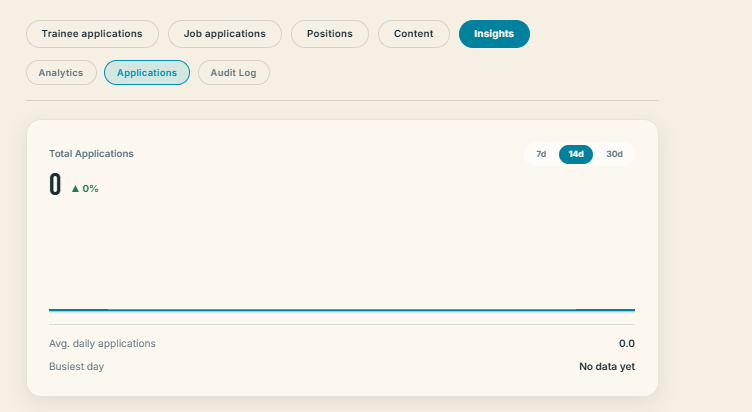
Task: Select the Insights tab
Action: point(494,34)
